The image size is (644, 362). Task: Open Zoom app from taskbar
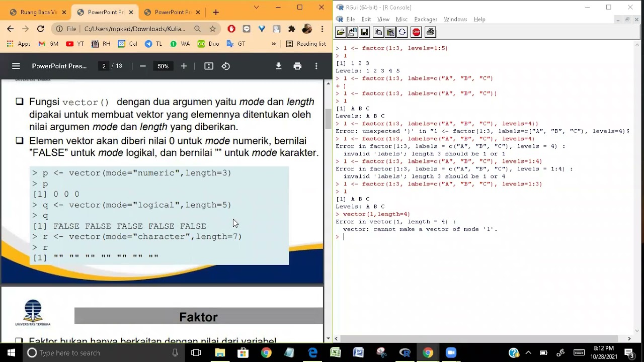point(451,352)
